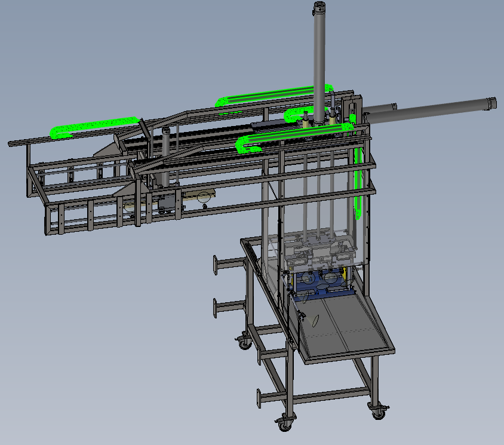Image resolution: width=504 pixels, height=445 pixels.
Task: Pick the leftmost green cable carrier
Action: point(96,126)
